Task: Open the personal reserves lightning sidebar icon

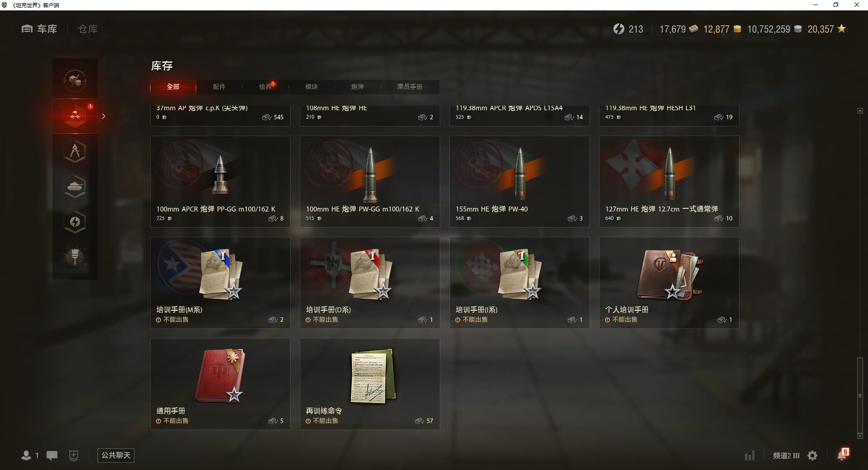Action: click(75, 222)
